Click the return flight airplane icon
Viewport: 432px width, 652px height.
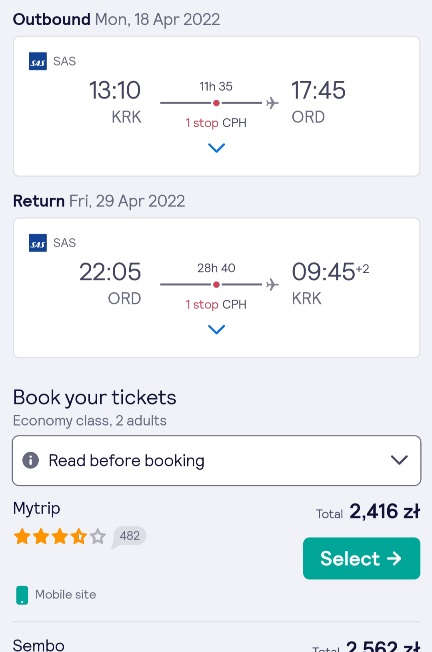[x=272, y=284]
